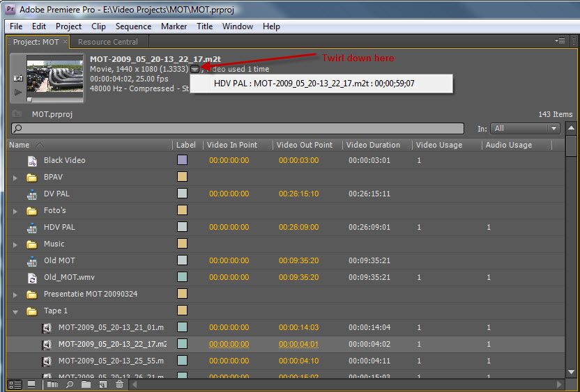Click in the project search field
580x392 pixels.
click(x=237, y=129)
